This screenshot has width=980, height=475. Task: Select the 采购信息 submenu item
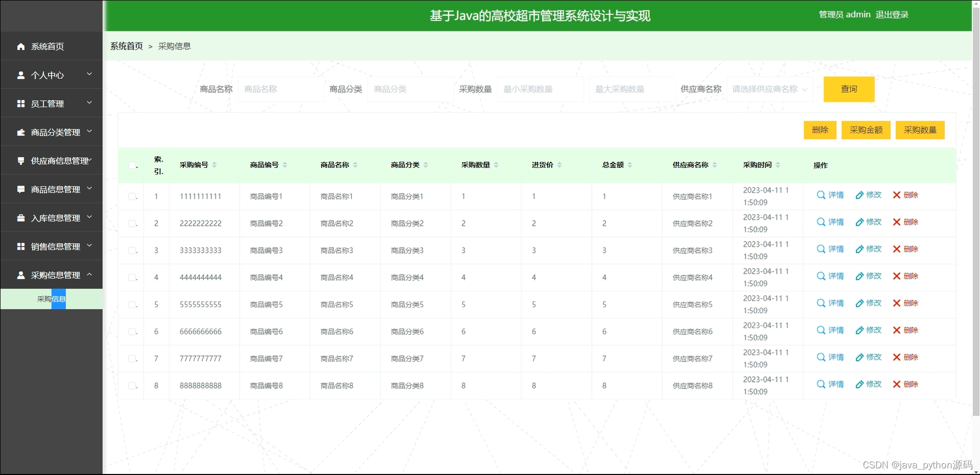tap(51, 299)
